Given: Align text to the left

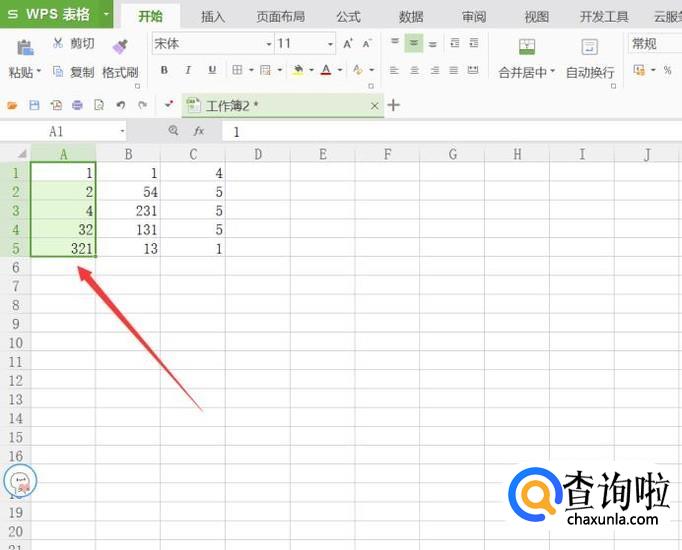Looking at the screenshot, I should 394,70.
